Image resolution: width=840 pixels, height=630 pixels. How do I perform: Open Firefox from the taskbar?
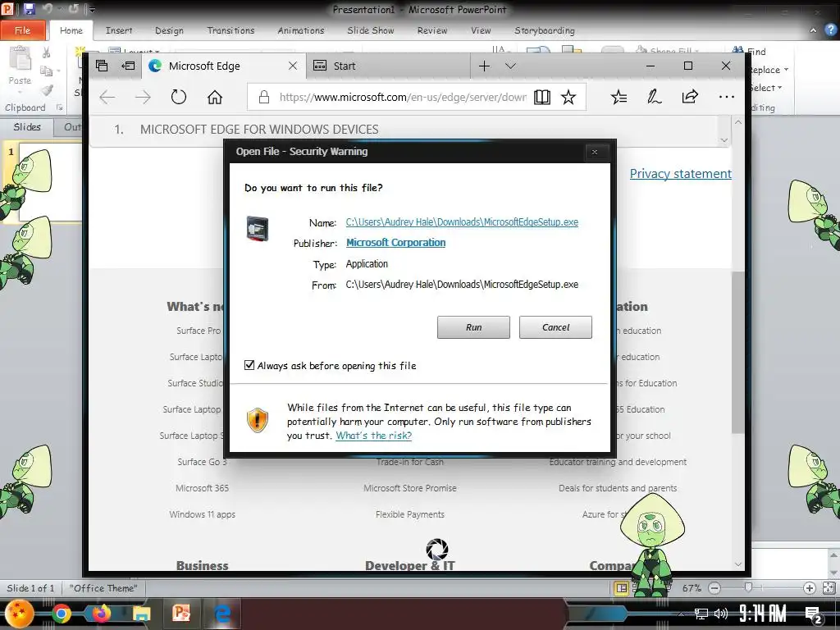(101, 614)
